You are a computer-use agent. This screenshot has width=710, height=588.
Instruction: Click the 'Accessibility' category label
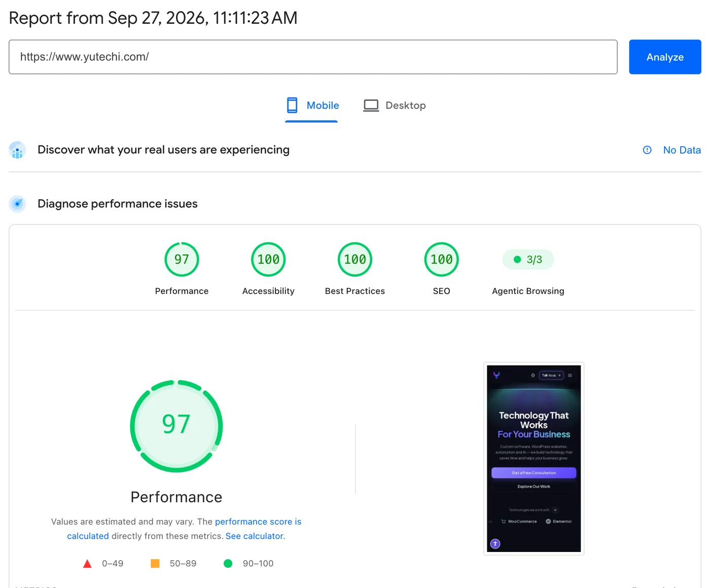(268, 291)
